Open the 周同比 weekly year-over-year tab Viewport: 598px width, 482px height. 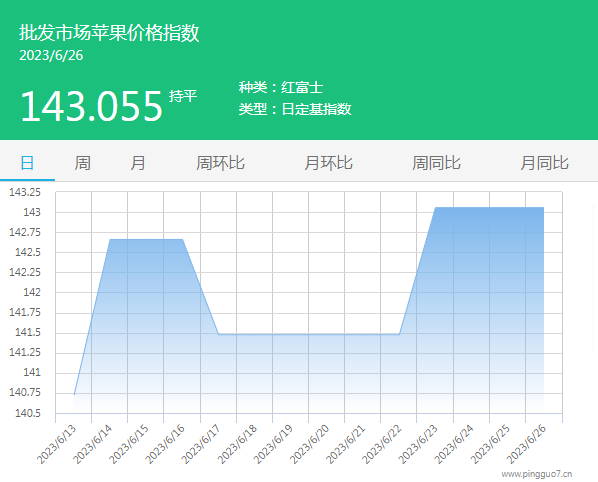tap(436, 163)
